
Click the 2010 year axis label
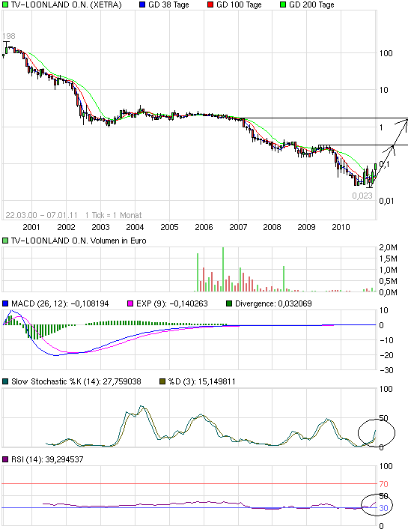point(341,227)
